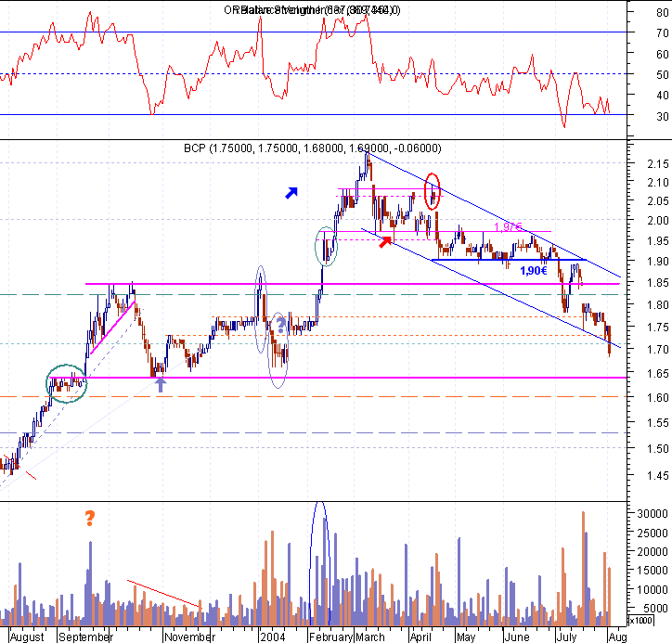Click the June label on the time axis

pos(517,637)
